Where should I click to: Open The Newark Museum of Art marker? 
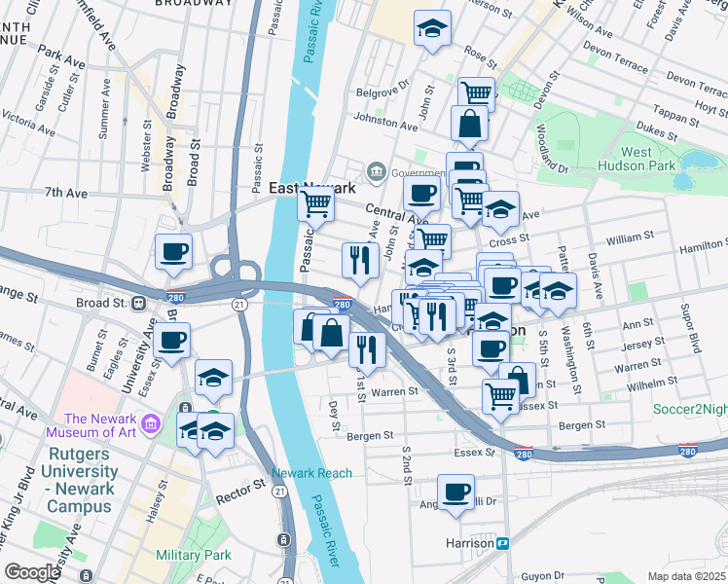click(x=152, y=423)
